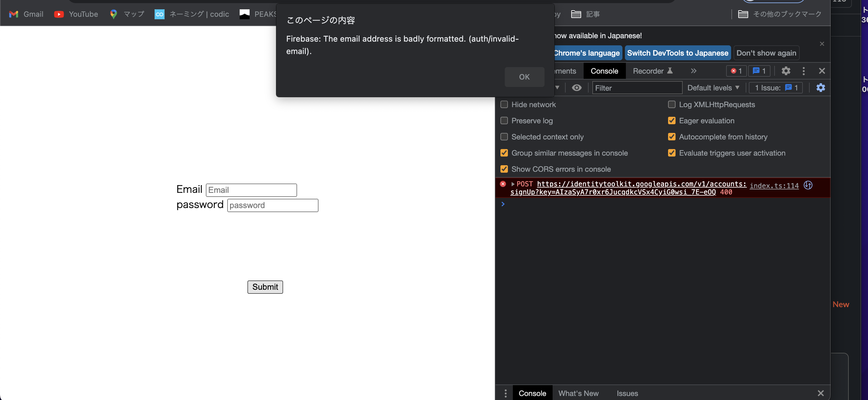Dismiss the dialog with the OK button
868x400 pixels.
pyautogui.click(x=524, y=77)
